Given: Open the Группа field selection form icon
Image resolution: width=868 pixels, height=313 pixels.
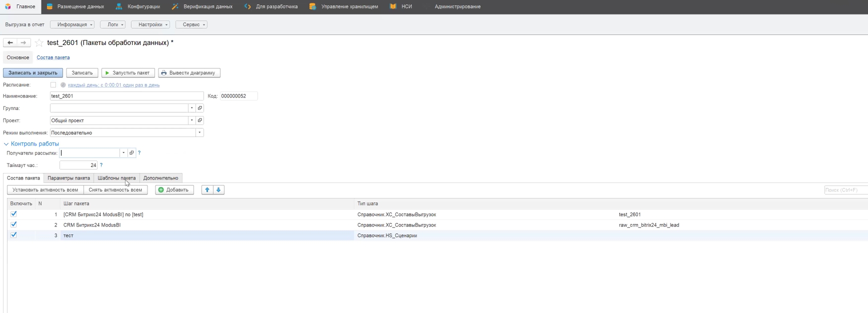Looking at the screenshot, I should pyautogui.click(x=200, y=108).
